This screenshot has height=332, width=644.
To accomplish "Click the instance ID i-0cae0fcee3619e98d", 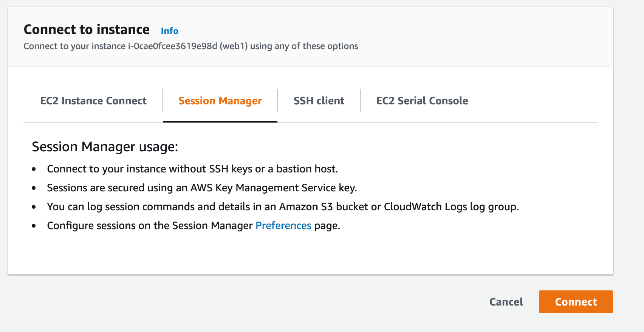I will coord(173,46).
